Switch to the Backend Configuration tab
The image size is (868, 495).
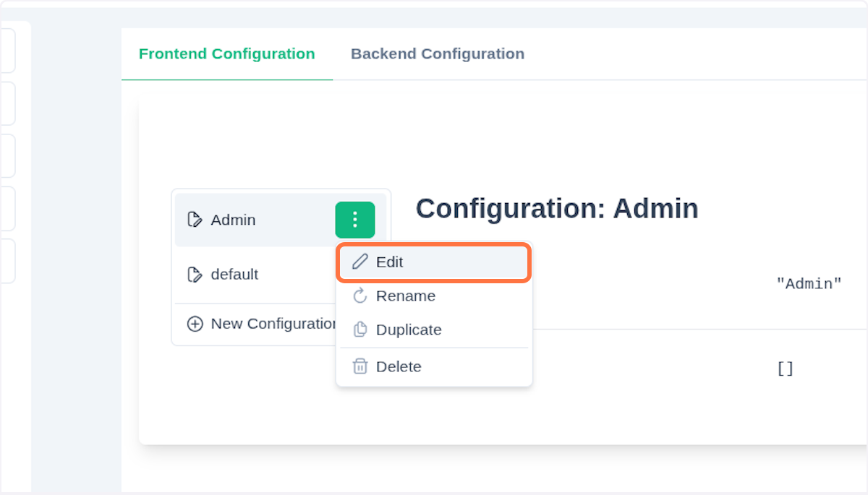[437, 54]
